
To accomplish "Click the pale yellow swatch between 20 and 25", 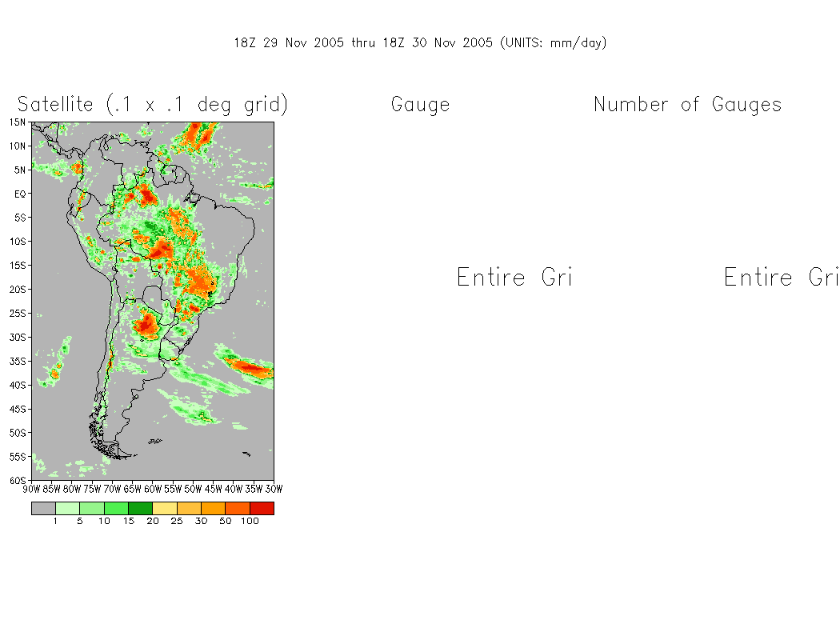I will pyautogui.click(x=165, y=508).
